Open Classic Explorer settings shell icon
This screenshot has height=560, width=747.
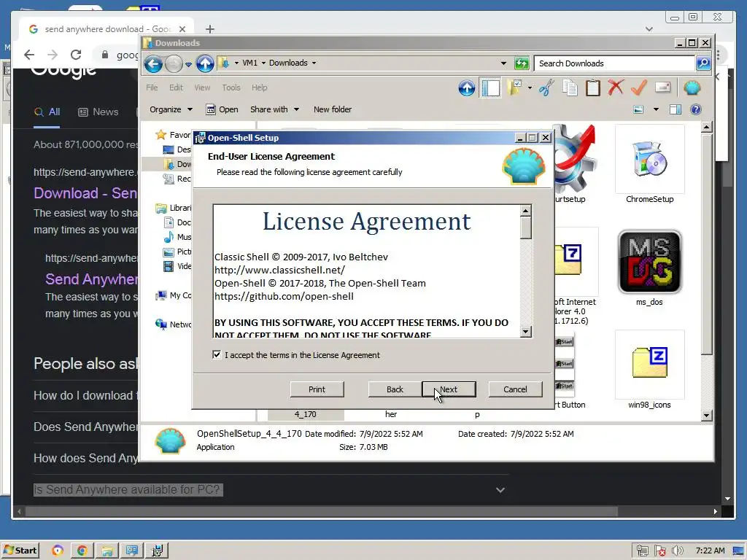[692, 88]
